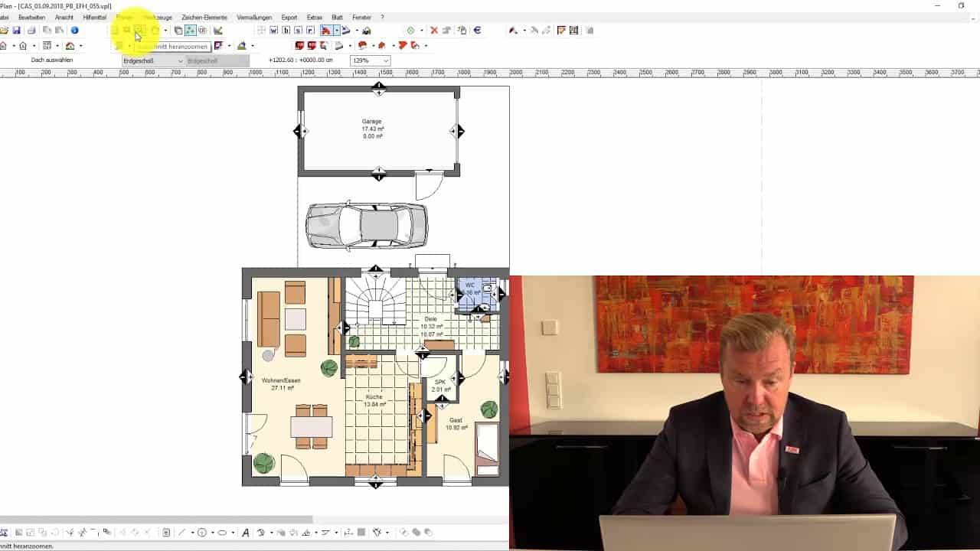The width and height of the screenshot is (980, 551).
Task: Click the clipboard icon in the bottom toolbar
Action: (166, 533)
